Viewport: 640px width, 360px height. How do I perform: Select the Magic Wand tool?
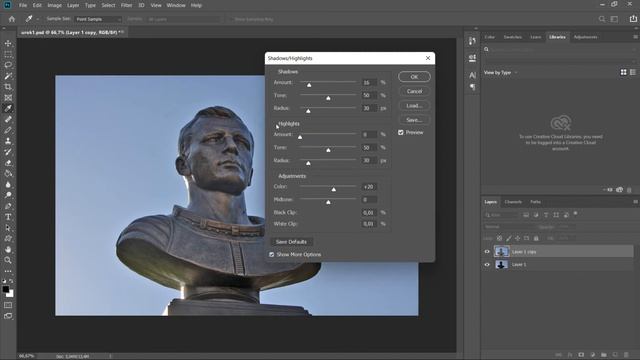tap(8, 76)
